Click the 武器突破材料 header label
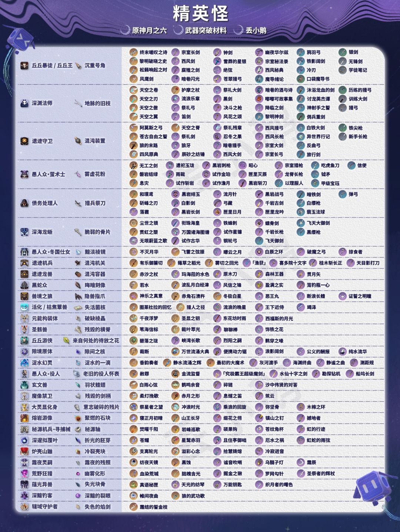 [206, 31]
